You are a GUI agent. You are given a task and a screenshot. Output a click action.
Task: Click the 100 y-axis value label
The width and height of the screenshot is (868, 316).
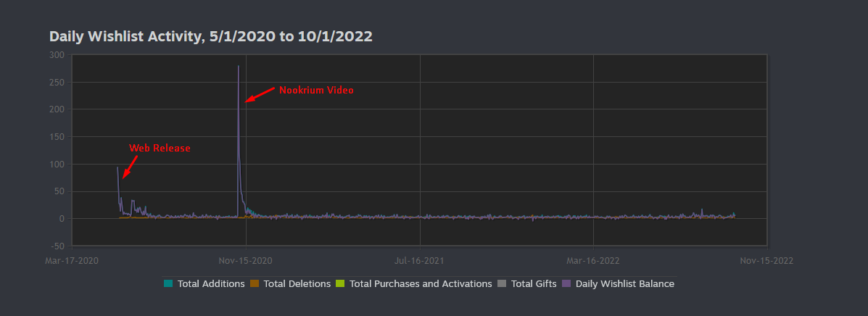click(x=57, y=165)
